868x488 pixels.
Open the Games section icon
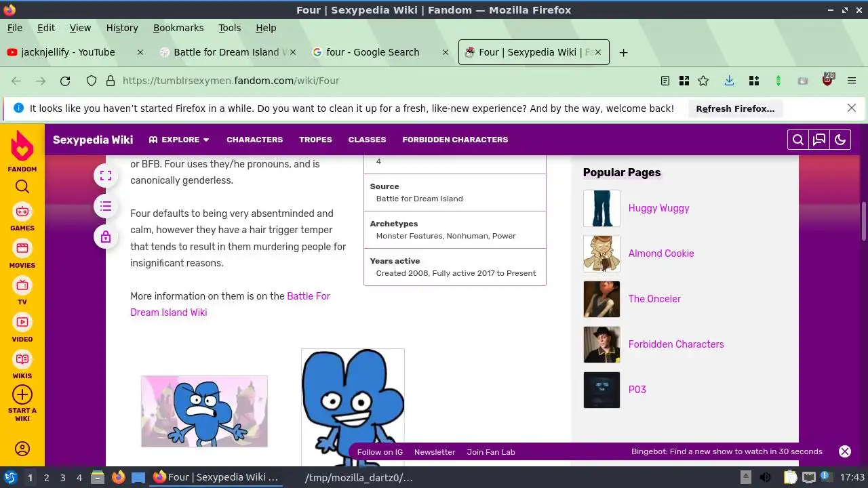tap(22, 211)
